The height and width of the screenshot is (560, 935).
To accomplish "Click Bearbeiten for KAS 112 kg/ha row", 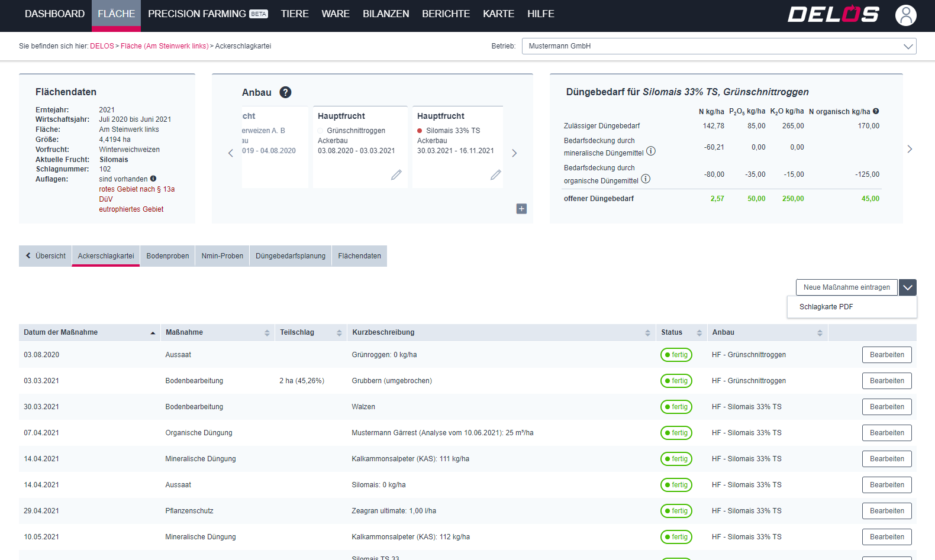I will [x=887, y=537].
